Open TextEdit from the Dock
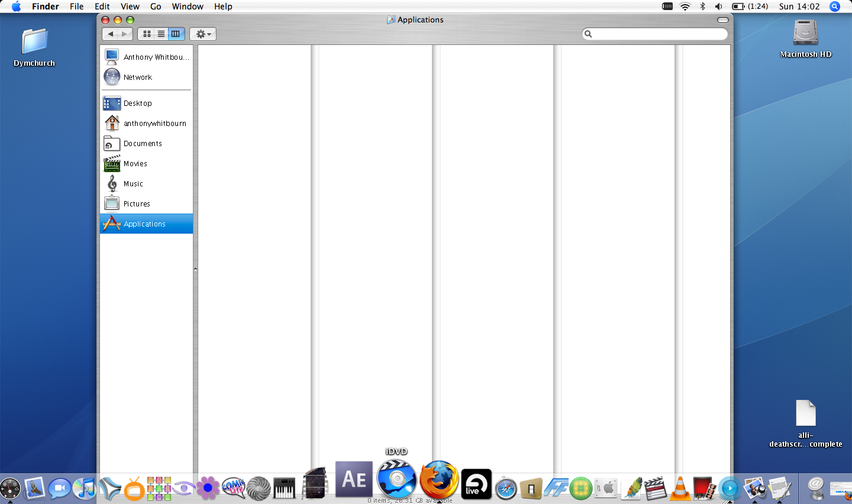Image resolution: width=852 pixels, height=504 pixels. (780, 489)
